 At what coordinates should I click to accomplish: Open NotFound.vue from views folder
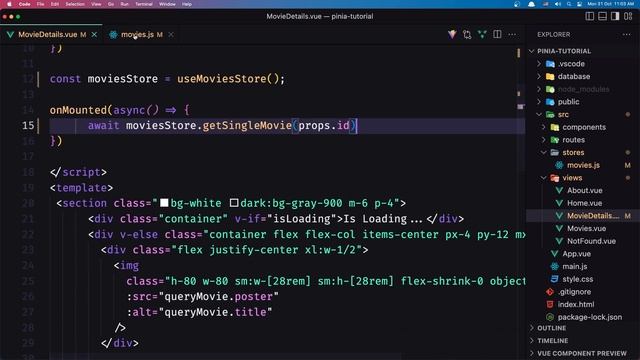[591, 241]
